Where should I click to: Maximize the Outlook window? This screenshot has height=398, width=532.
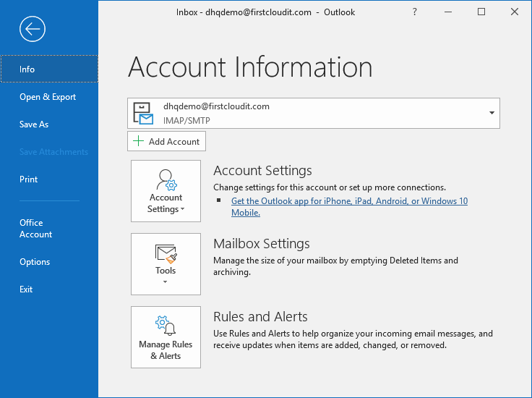click(x=481, y=12)
